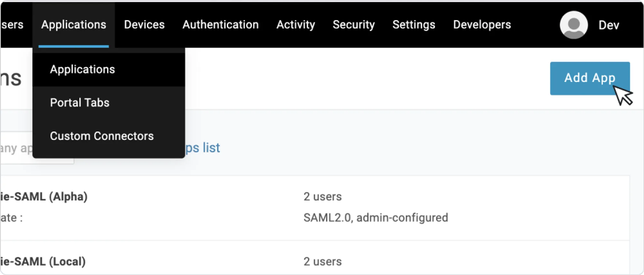Click the user avatar icon
Image resolution: width=644 pixels, height=275 pixels.
(574, 25)
